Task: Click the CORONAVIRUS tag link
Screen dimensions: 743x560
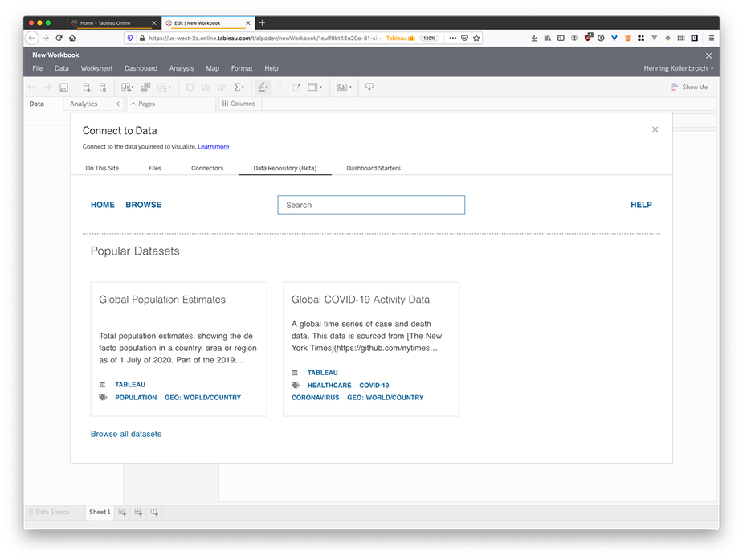Action: (315, 398)
